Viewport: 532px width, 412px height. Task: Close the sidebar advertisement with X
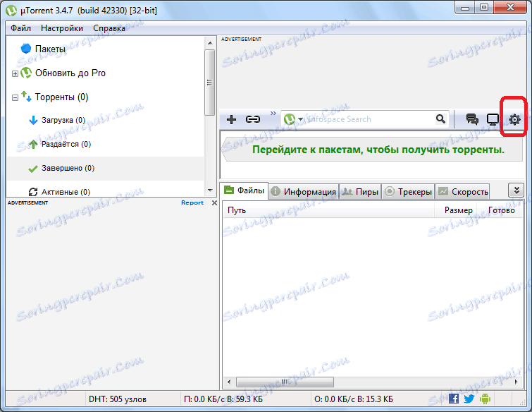pos(214,202)
